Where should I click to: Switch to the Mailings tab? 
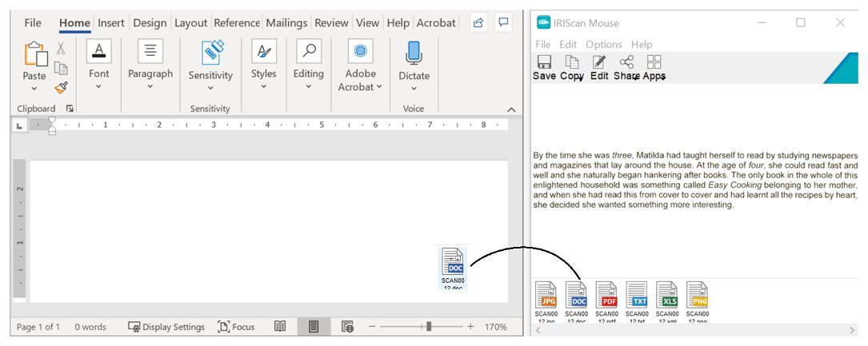(x=286, y=22)
